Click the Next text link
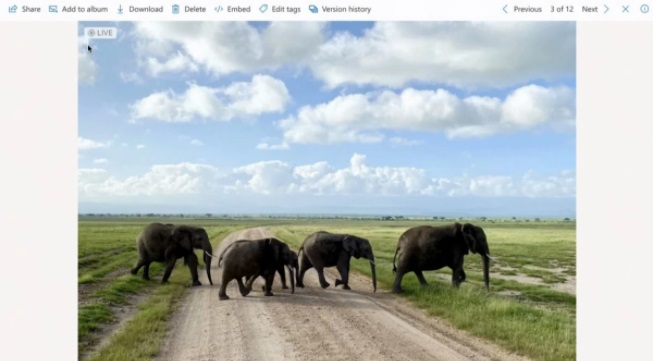This screenshot has width=659, height=361. tap(590, 9)
